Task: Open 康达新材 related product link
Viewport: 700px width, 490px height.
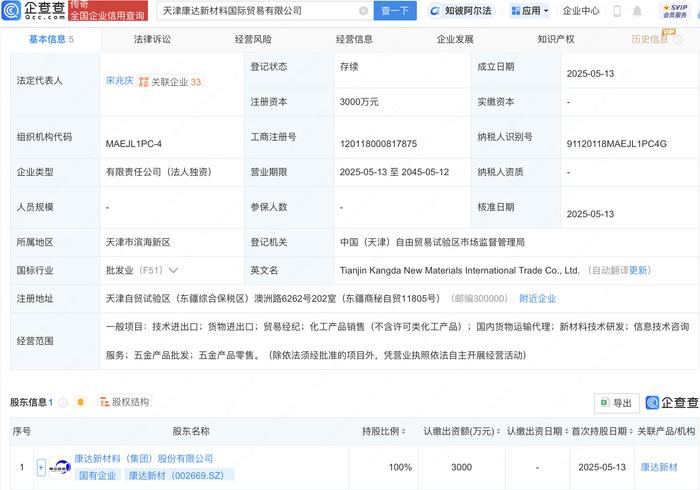Action: click(x=659, y=467)
